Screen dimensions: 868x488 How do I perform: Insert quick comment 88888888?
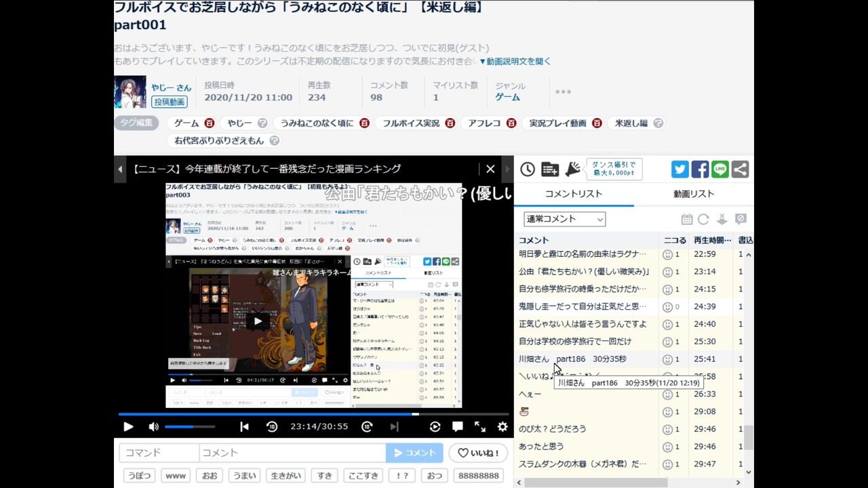pyautogui.click(x=479, y=476)
